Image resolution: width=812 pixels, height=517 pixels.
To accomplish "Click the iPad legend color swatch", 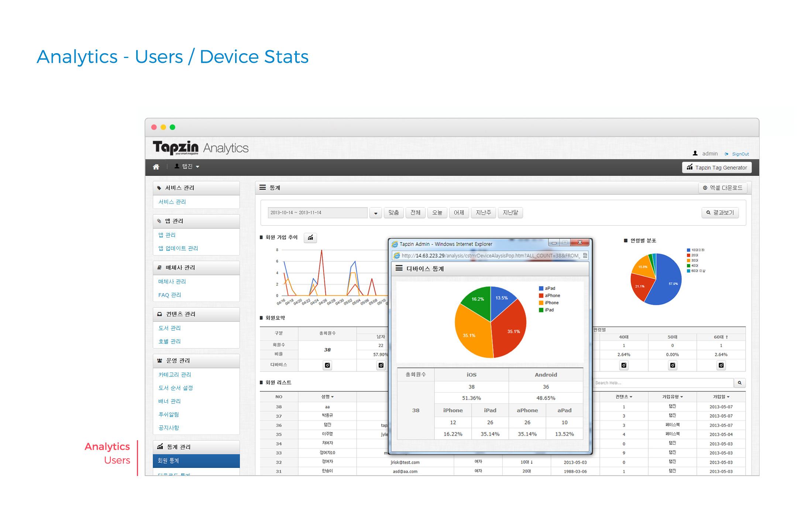I will point(541,310).
